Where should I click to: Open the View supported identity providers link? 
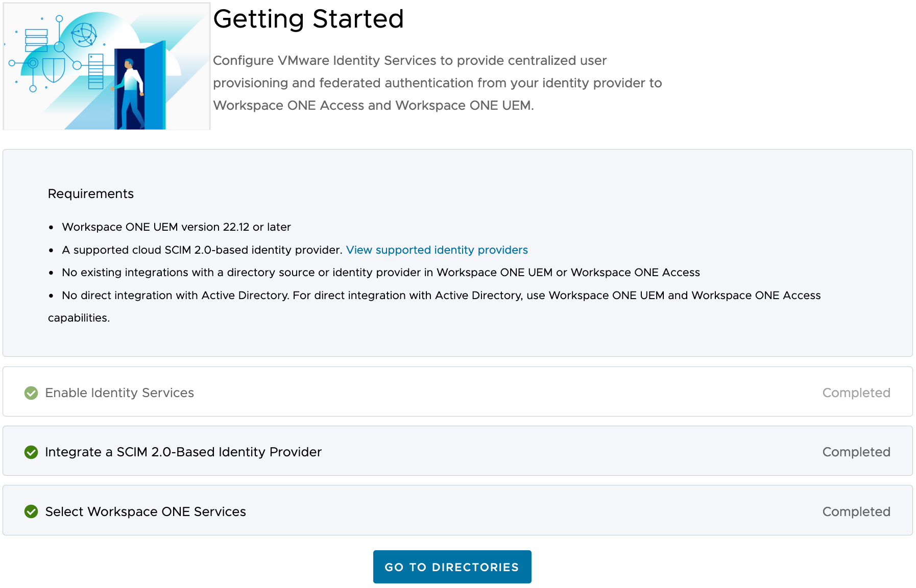[x=437, y=250]
